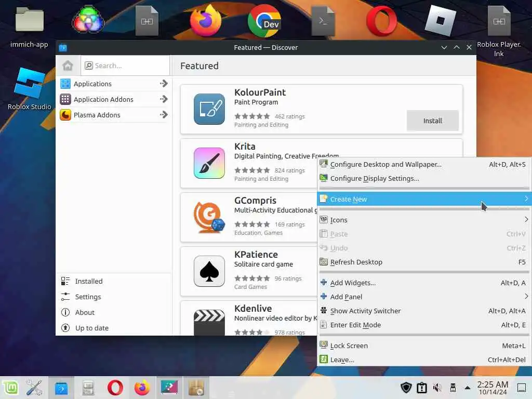The height and width of the screenshot is (399, 532).
Task: Focus the Discover search field
Action: tap(125, 65)
